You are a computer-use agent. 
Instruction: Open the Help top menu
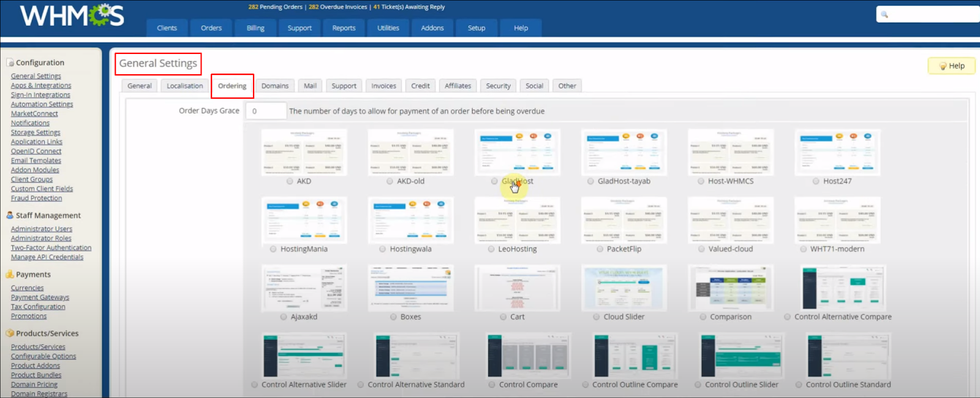[521, 28]
